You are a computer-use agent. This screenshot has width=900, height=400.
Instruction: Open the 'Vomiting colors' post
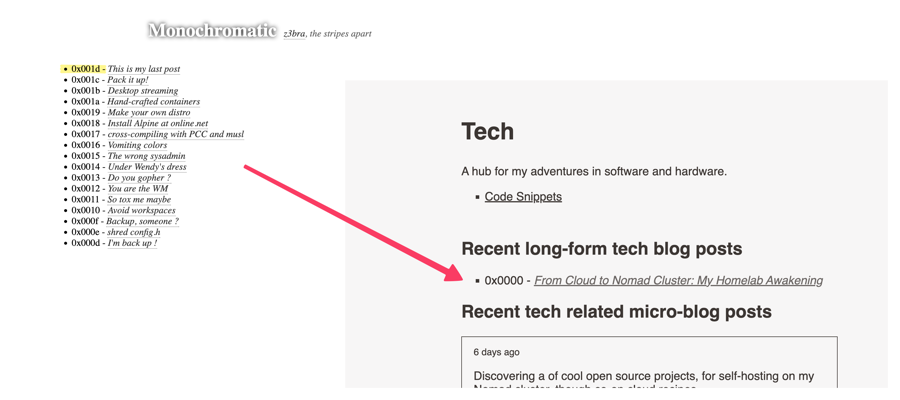click(x=138, y=145)
